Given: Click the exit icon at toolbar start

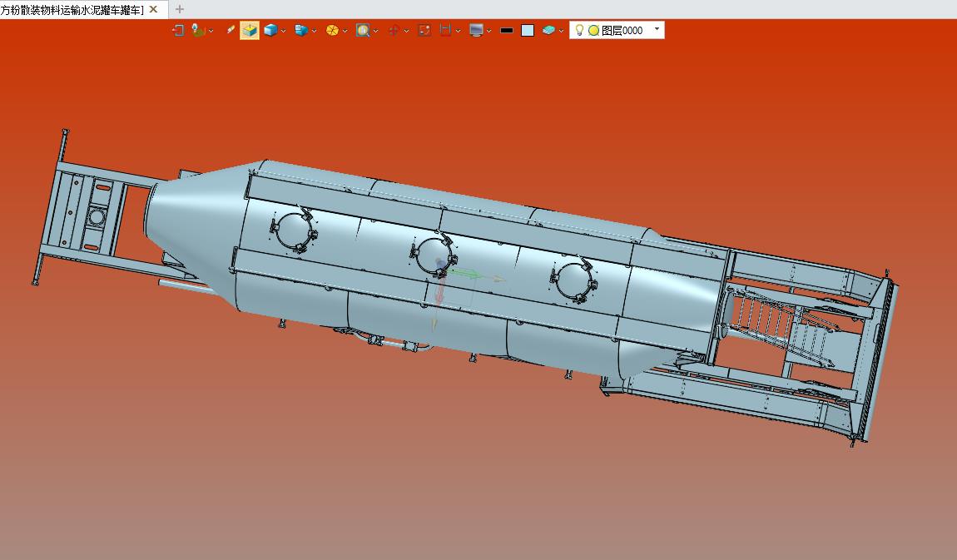Looking at the screenshot, I should point(178,30).
